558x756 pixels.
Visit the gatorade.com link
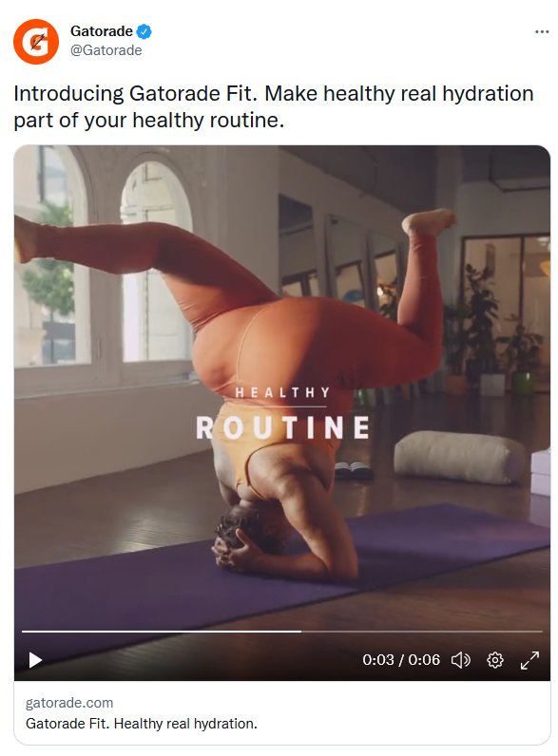69,703
